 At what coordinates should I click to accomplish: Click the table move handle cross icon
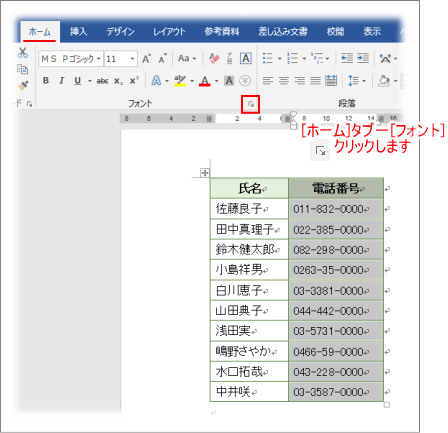[x=205, y=173]
